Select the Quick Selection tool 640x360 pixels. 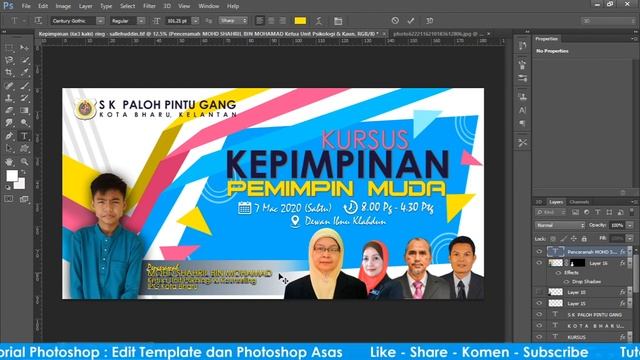(24, 60)
